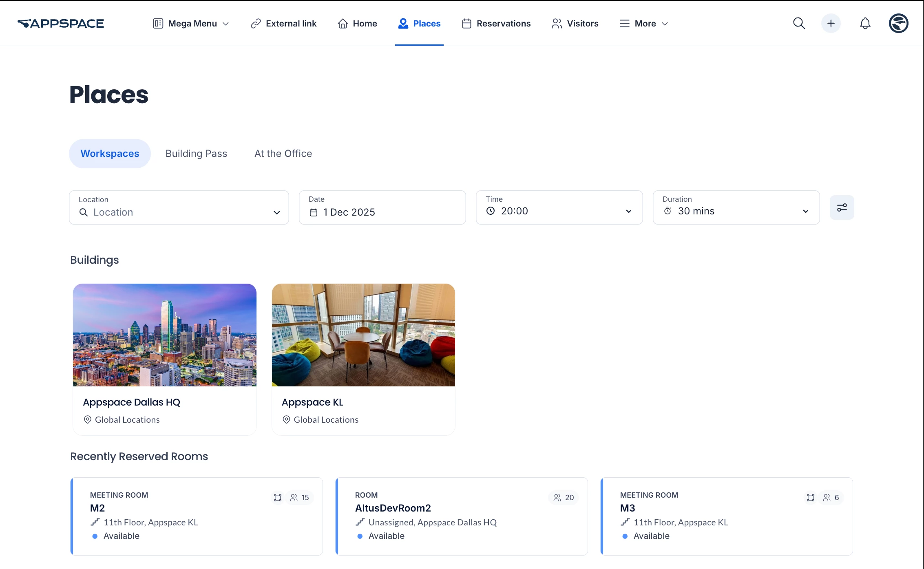Open the notifications bell
The image size is (924, 569).
(865, 23)
